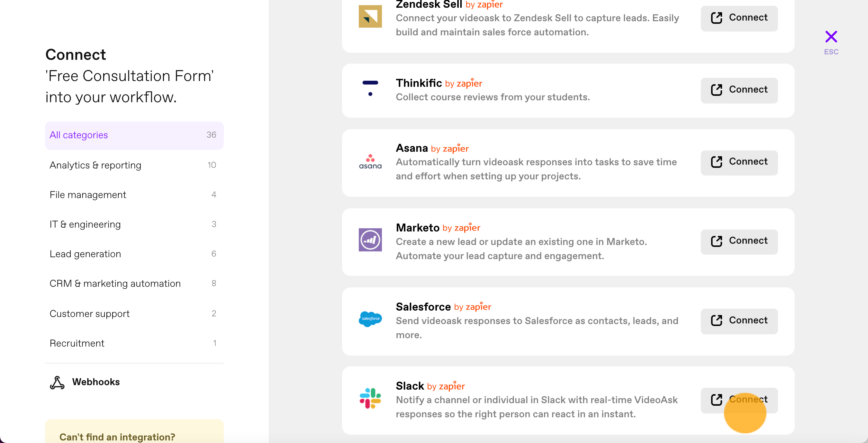Select the Recruitment category
The width and height of the screenshot is (868, 443).
134,343
